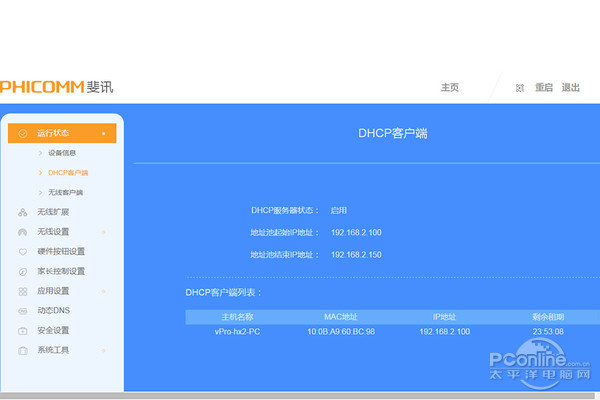Click the 安全设置 sidebar icon
Viewport: 600px width, 400px height.
(x=23, y=331)
